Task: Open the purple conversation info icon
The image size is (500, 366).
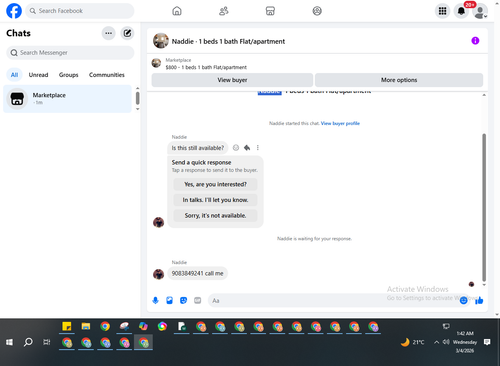Action: coord(475,41)
